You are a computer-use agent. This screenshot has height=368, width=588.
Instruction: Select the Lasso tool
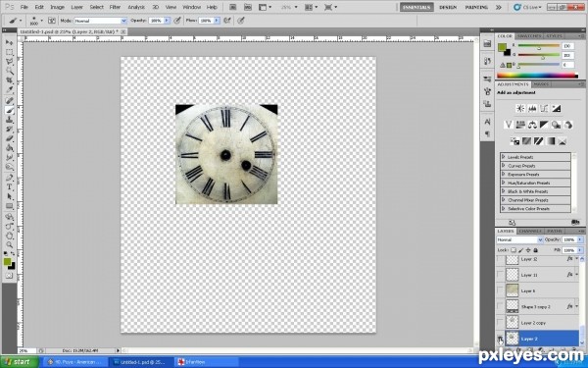pos(10,62)
